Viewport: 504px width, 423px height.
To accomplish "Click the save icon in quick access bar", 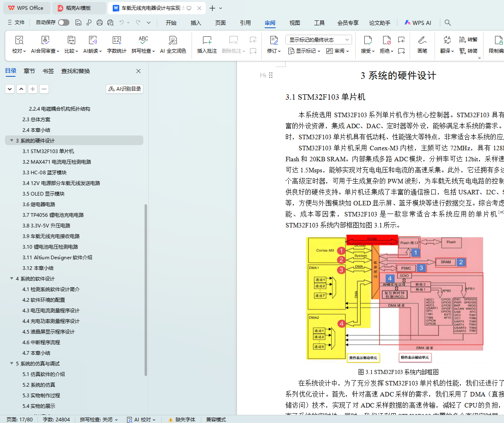I will 78,22.
